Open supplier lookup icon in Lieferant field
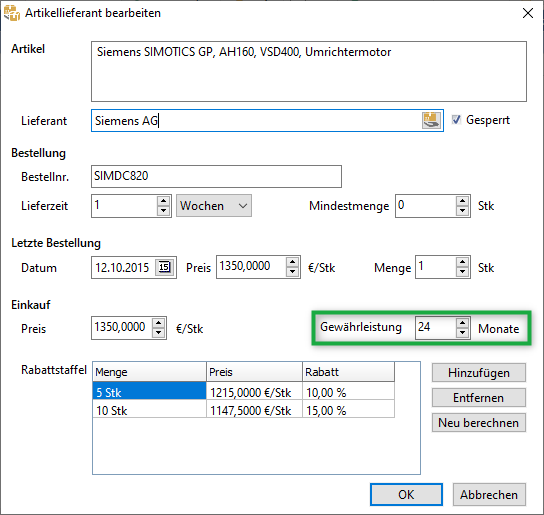This screenshot has width=544, height=515. [x=431, y=120]
